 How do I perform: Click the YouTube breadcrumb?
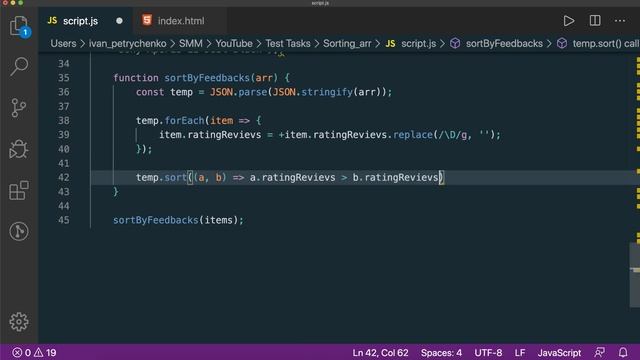[x=234, y=44]
